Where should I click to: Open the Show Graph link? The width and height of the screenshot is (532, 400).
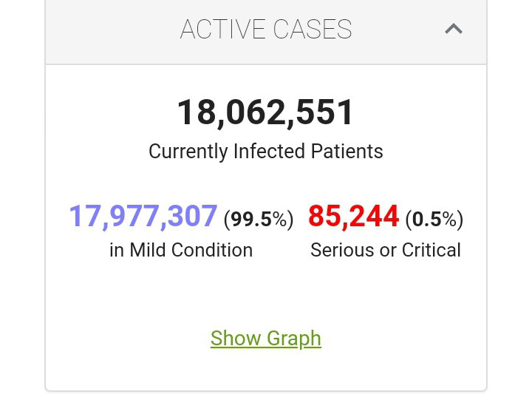point(266,338)
